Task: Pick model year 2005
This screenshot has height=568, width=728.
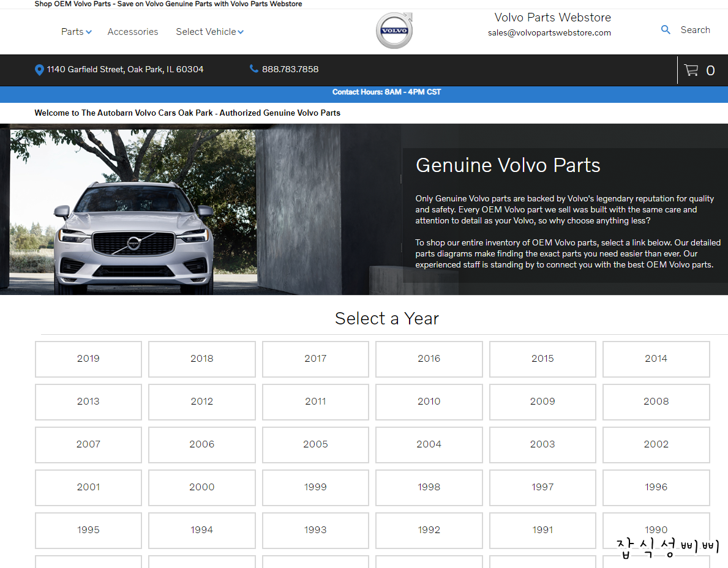Action: (315, 444)
